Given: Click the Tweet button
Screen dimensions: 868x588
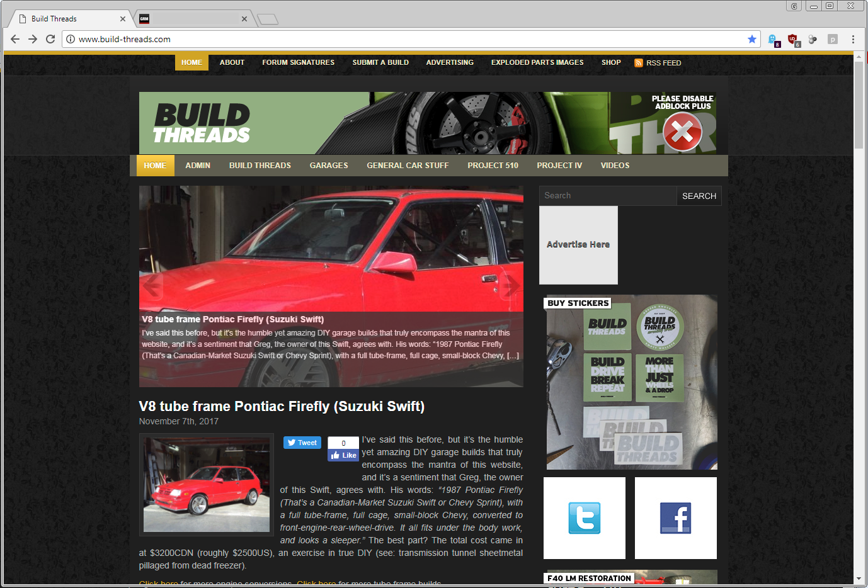Looking at the screenshot, I should (x=302, y=443).
